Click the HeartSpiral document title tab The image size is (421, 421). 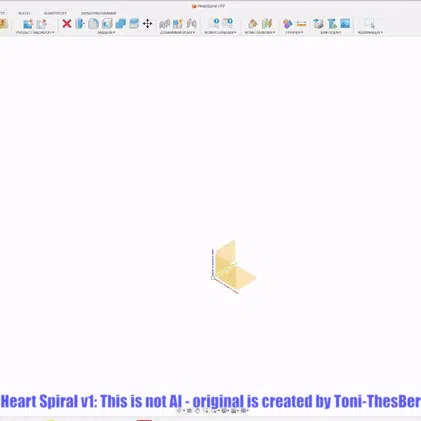tap(208, 6)
